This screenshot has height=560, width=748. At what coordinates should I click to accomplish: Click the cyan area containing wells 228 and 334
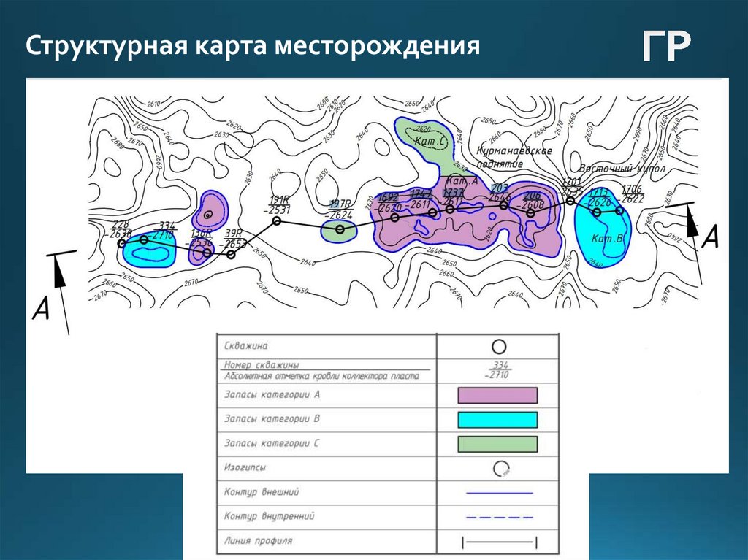coord(149,250)
